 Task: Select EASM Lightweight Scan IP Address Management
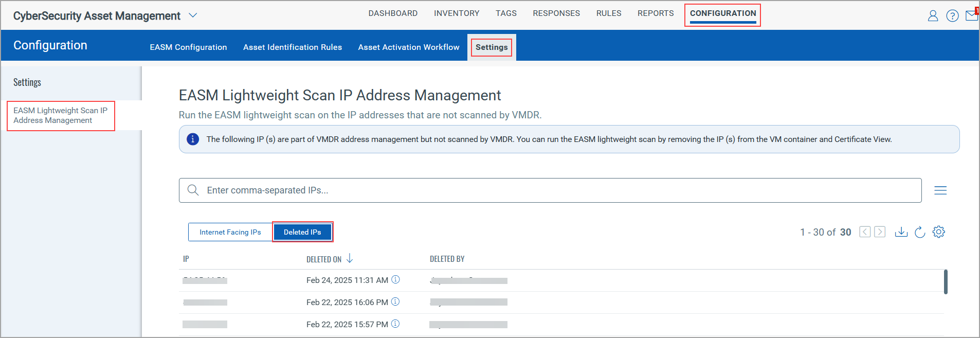point(61,115)
